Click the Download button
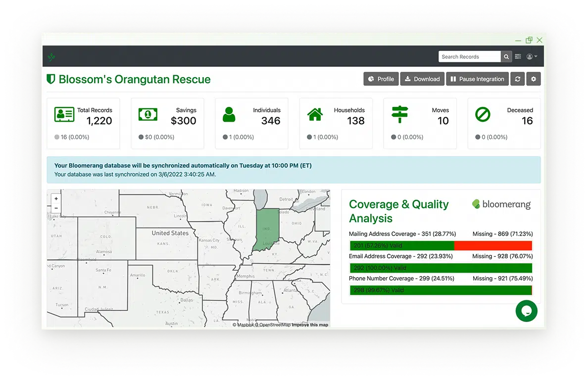The height and width of the screenshot is (380, 588). coord(422,79)
